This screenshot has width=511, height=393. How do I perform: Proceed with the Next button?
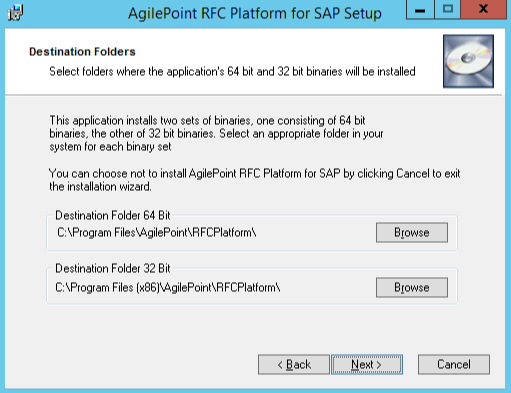tap(367, 364)
